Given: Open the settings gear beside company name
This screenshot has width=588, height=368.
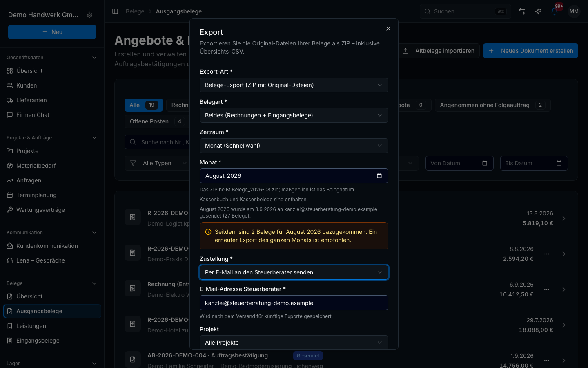Looking at the screenshot, I should click(89, 15).
